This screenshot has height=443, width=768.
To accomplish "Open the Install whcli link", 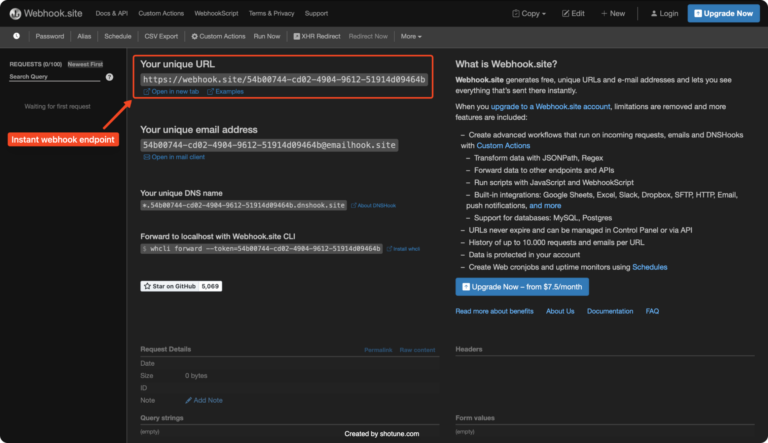I will coord(403,248).
